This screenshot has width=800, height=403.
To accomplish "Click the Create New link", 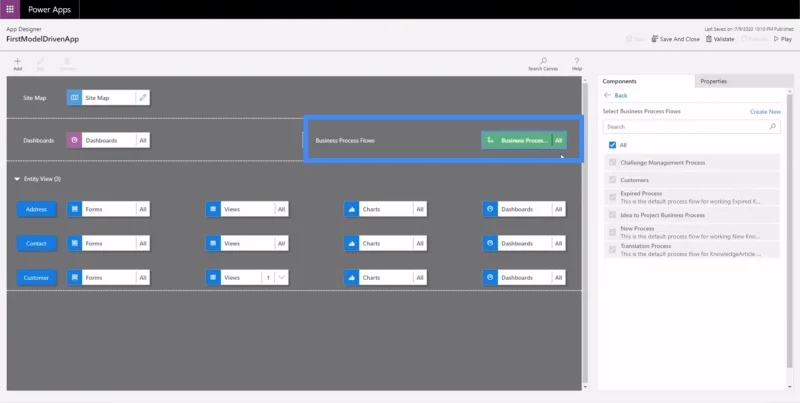I will pyautogui.click(x=765, y=112).
